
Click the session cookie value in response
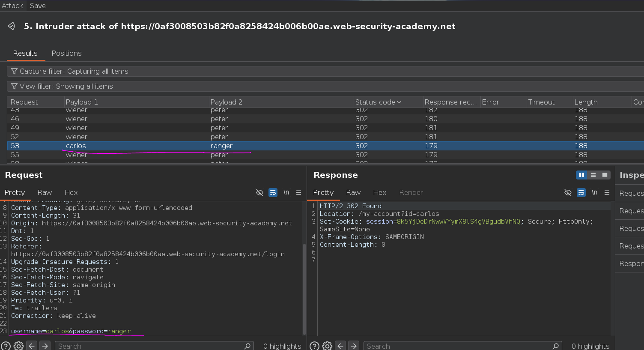click(459, 221)
